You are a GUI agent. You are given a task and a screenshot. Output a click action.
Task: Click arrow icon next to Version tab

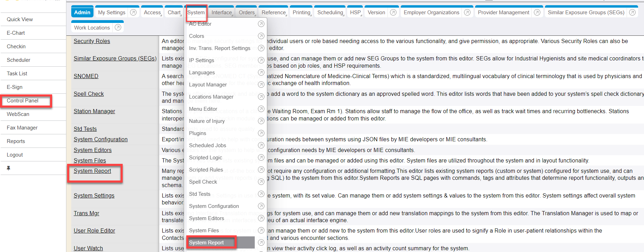tap(393, 12)
